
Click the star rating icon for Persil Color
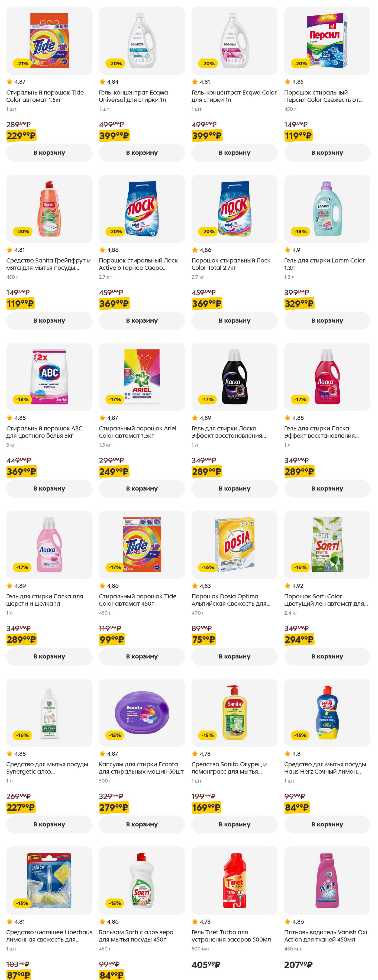coord(287,82)
